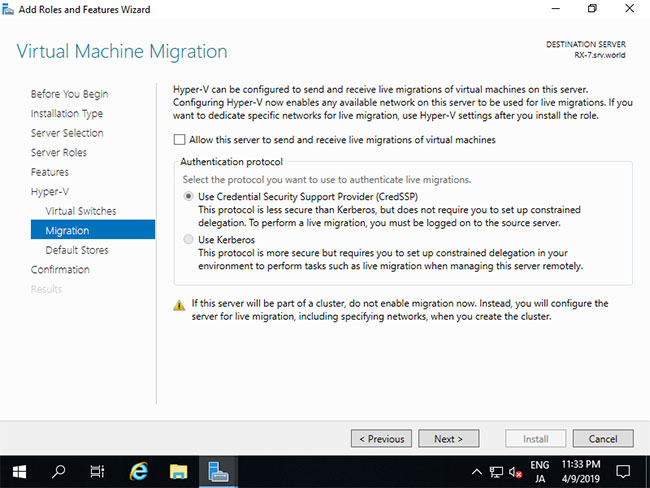
Task: Click Show desktop sliver at taskbar end
Action: 648,472
